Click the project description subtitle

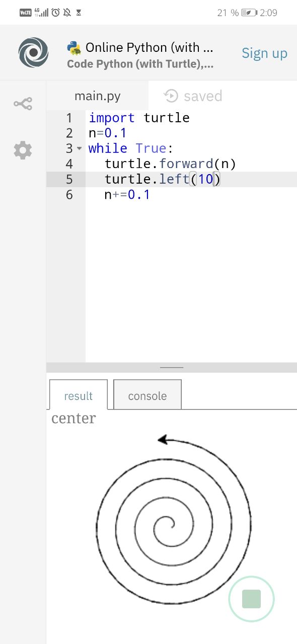coord(140,64)
